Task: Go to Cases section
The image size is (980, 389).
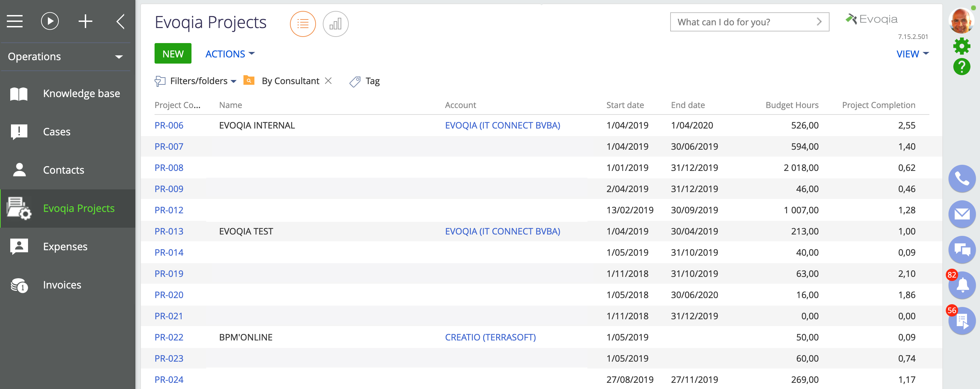Action: (x=57, y=132)
